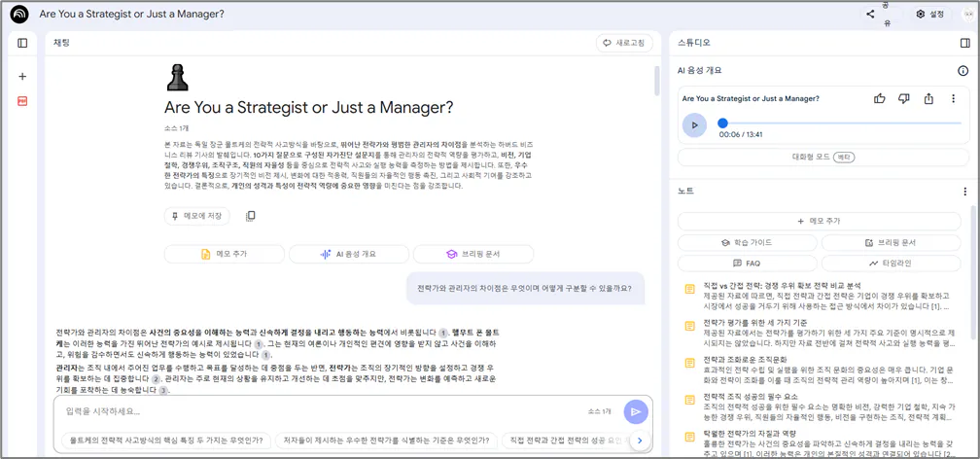
Task: Click 메모 추가 in notes panel
Action: pos(820,221)
